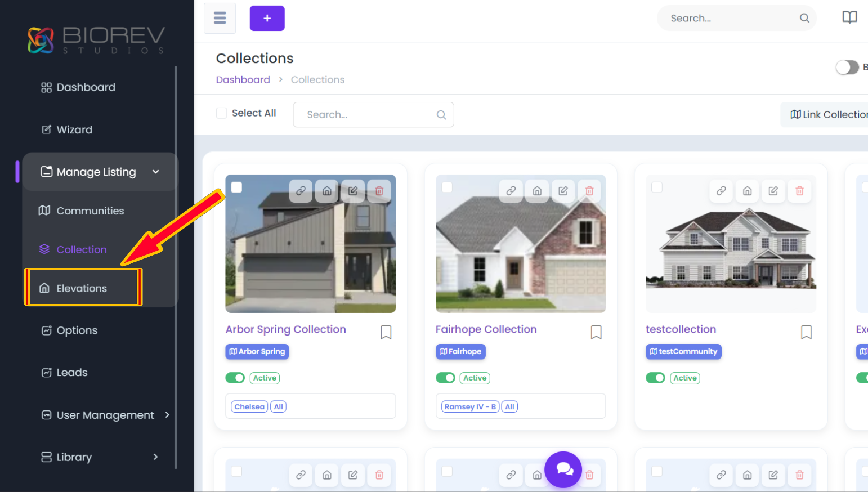Check the Fairhope card checkbox

click(447, 187)
